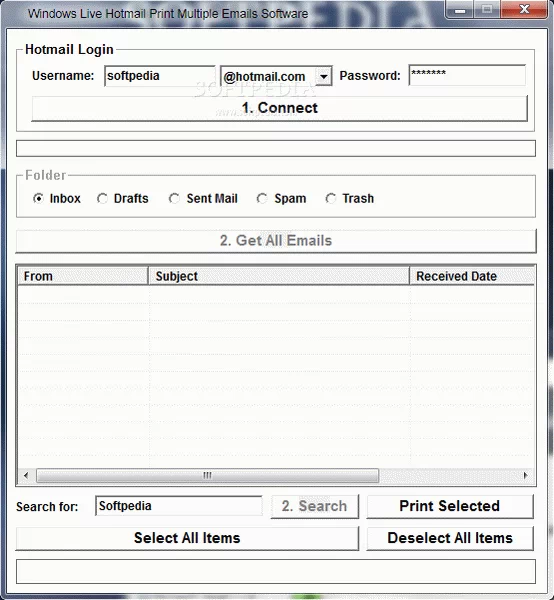Click Deselect All Items button

(450, 538)
